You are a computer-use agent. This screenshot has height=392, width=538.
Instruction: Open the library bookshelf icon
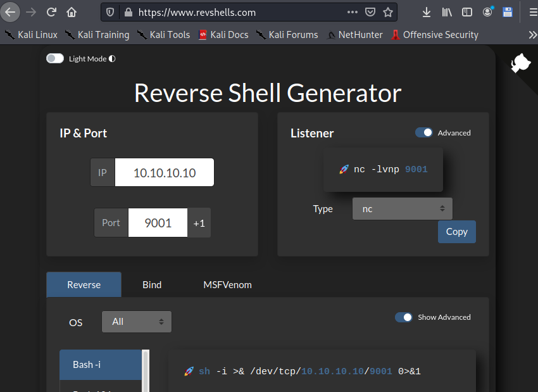(447, 13)
